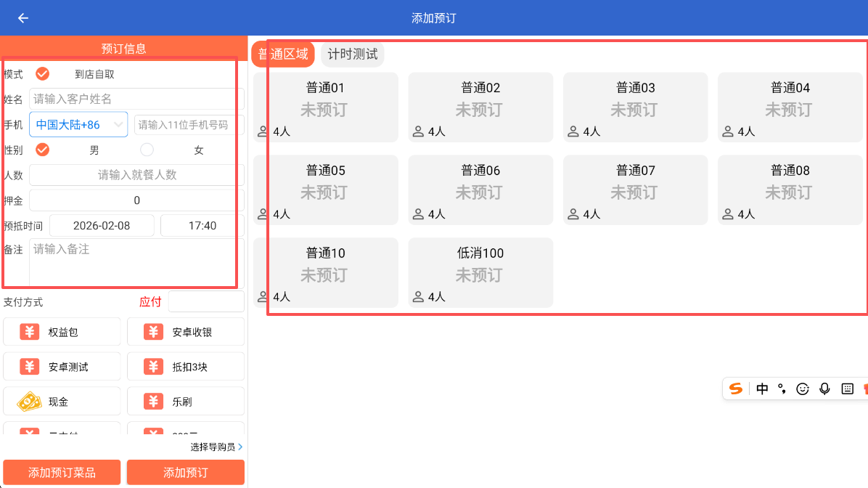Image resolution: width=868 pixels, height=488 pixels.
Task: Click the IME emoji smiley icon
Action: pos(803,389)
